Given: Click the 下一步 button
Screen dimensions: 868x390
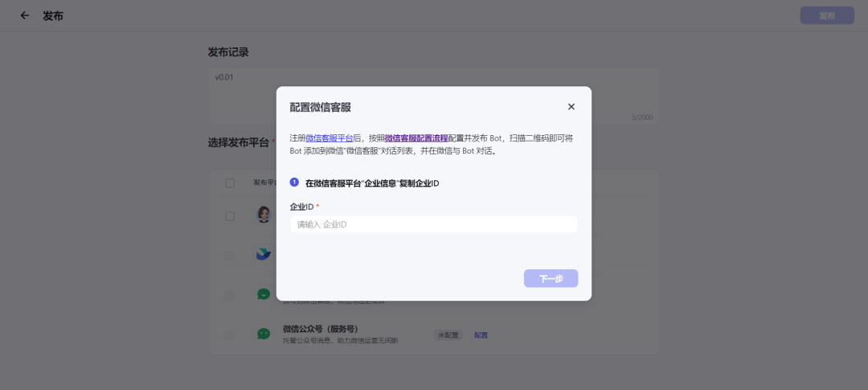Looking at the screenshot, I should [551, 279].
